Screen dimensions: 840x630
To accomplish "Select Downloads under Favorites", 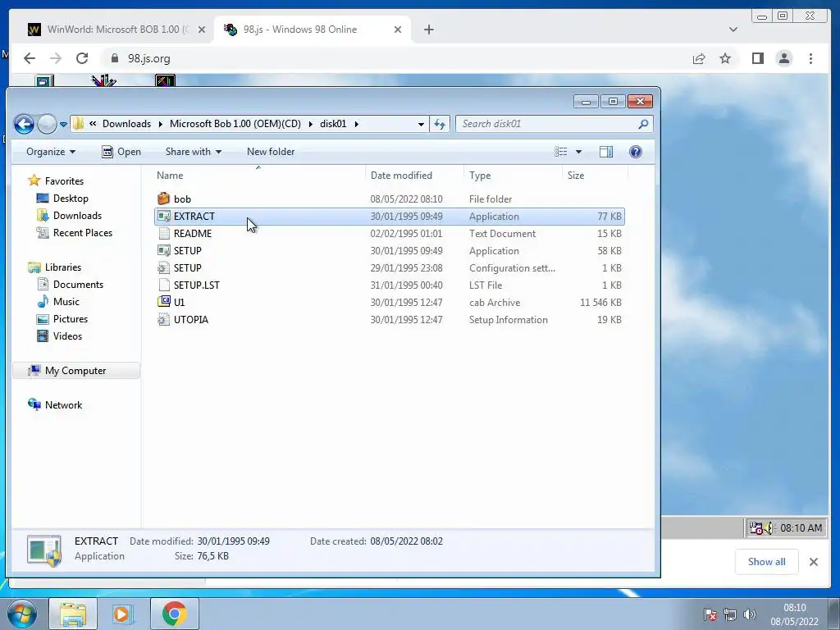I will [77, 216].
